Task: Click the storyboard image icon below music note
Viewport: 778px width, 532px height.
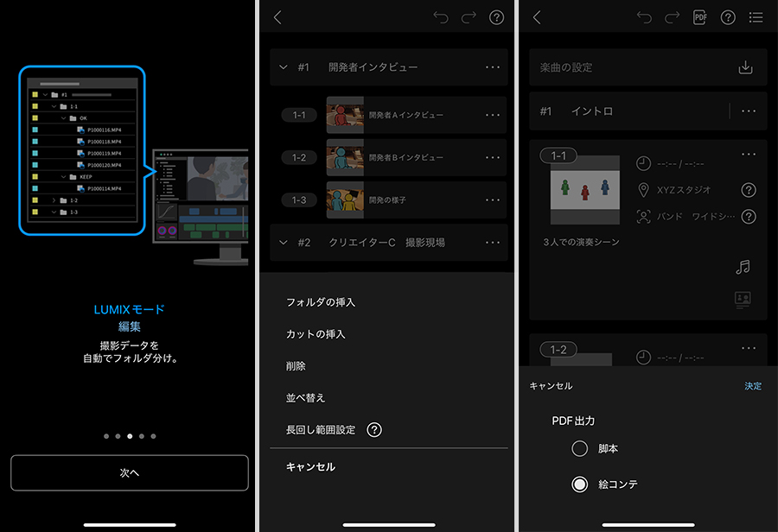Action: click(x=742, y=299)
